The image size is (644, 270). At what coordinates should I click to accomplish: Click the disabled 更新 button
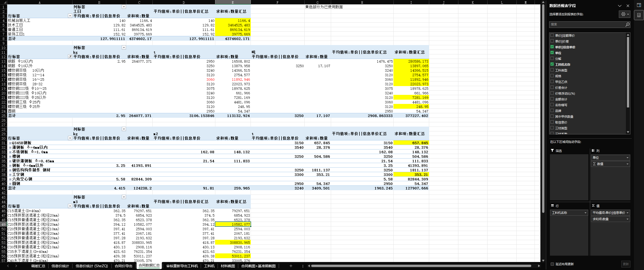(626, 264)
